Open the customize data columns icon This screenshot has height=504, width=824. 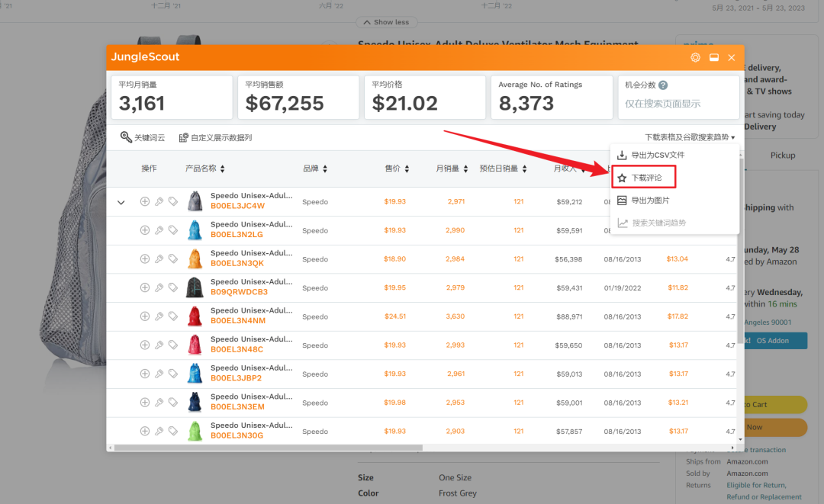(183, 137)
